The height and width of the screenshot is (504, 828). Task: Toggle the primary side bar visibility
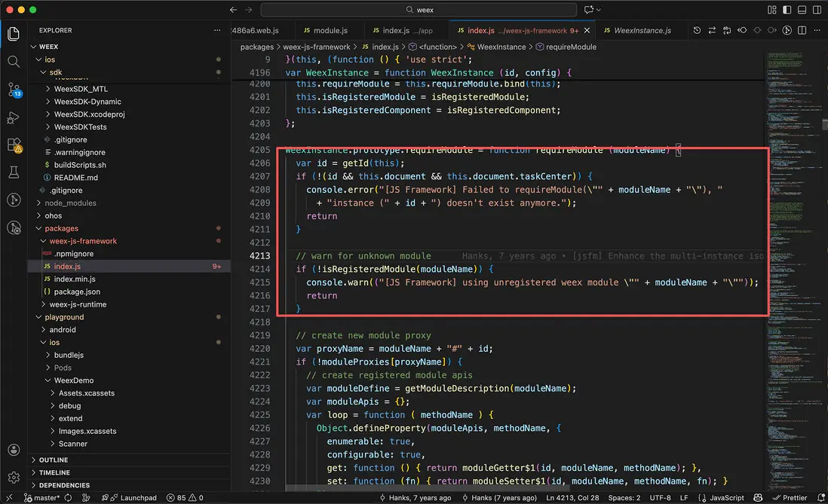click(x=786, y=10)
